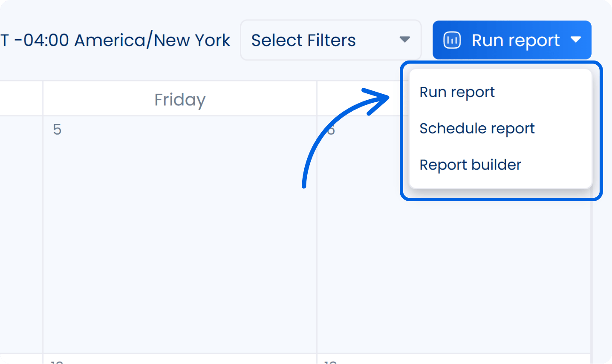Choose Schedule report from the dropdown menu
Screen dimensions: 612x364
477,128
